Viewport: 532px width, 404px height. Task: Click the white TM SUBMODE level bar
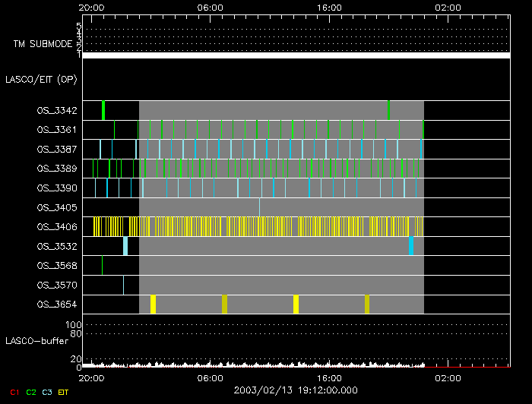pos(296,55)
